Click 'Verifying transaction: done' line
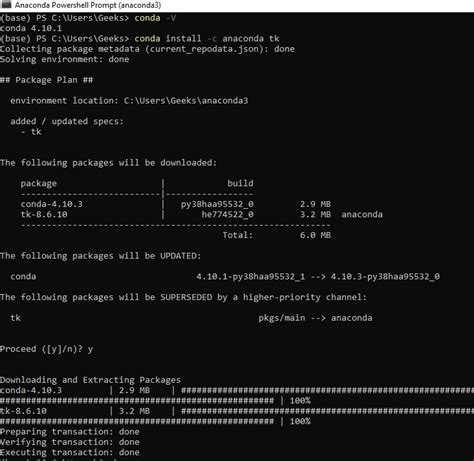Screen dimensions: 474x461 pos(70,442)
